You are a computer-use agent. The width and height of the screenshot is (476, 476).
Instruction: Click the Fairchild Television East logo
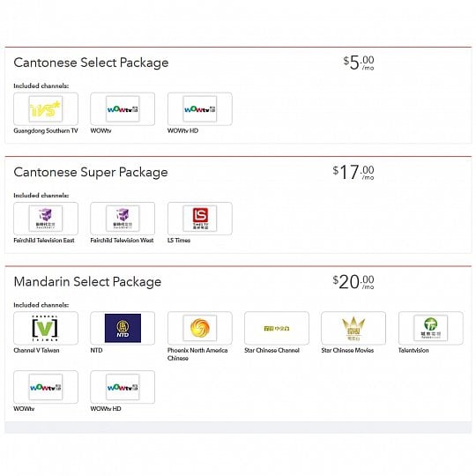pyautogui.click(x=46, y=219)
